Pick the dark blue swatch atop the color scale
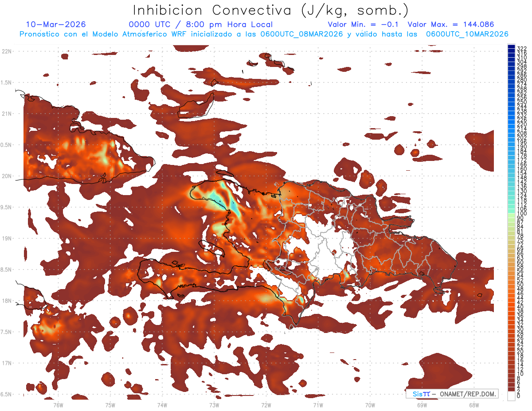The width and height of the screenshot is (532, 411). [511, 46]
